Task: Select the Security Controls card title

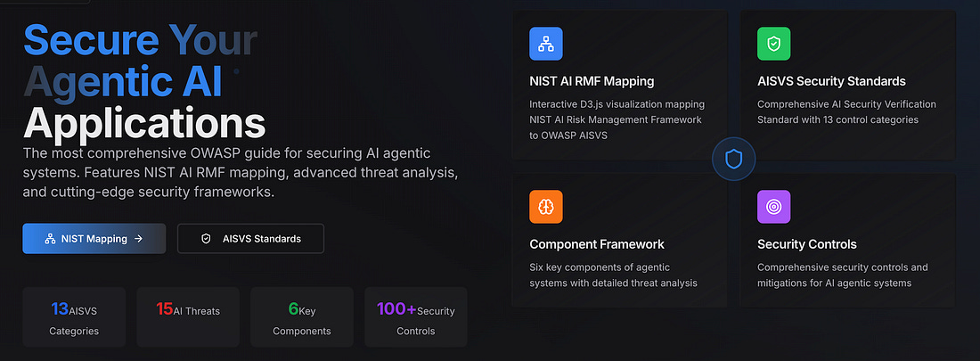Action: click(807, 244)
